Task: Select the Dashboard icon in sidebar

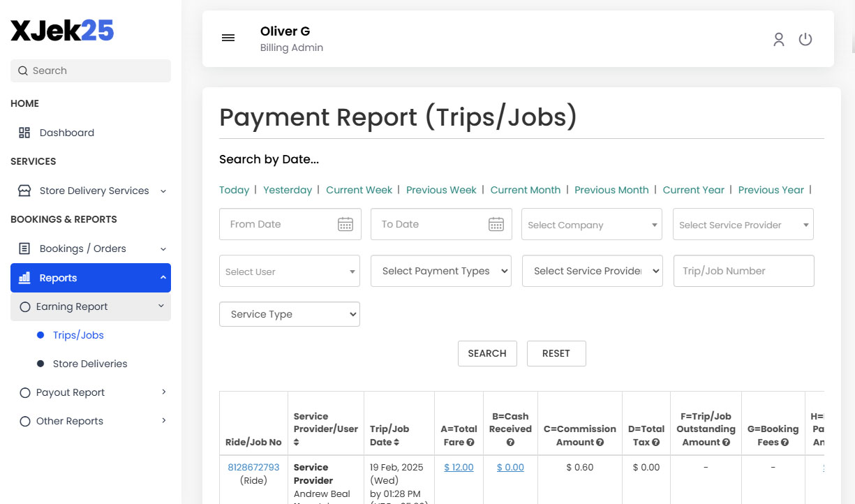Action: pos(24,132)
